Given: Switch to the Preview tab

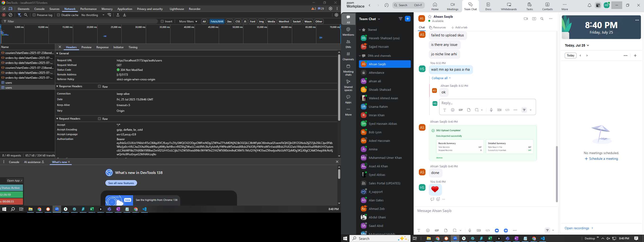Looking at the screenshot, I should (x=86, y=47).
